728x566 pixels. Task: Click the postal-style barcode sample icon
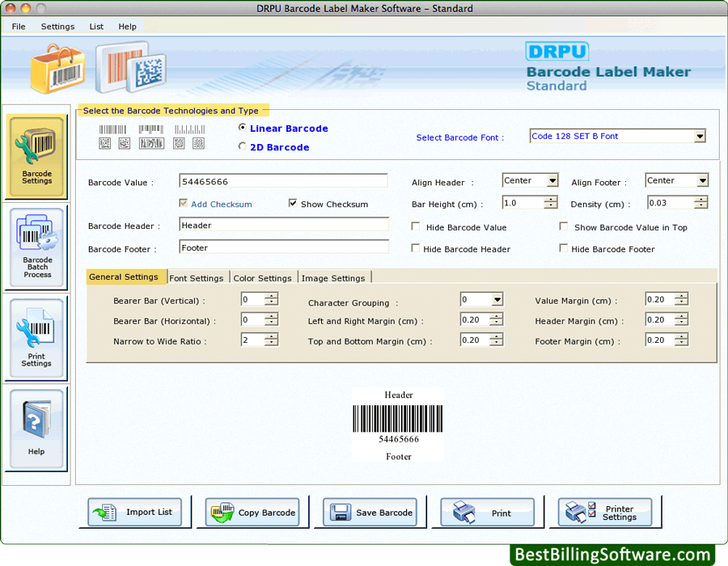pyautogui.click(x=189, y=129)
